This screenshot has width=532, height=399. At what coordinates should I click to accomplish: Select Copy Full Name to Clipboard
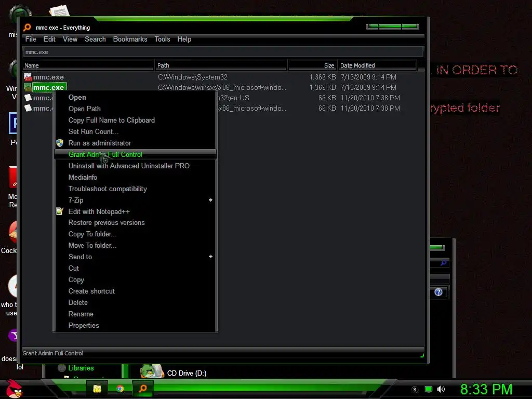[135, 120]
